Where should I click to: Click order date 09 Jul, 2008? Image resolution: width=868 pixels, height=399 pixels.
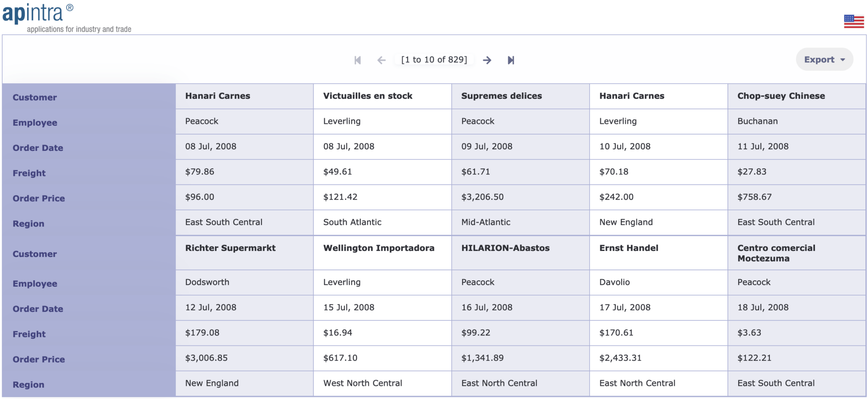click(x=487, y=147)
